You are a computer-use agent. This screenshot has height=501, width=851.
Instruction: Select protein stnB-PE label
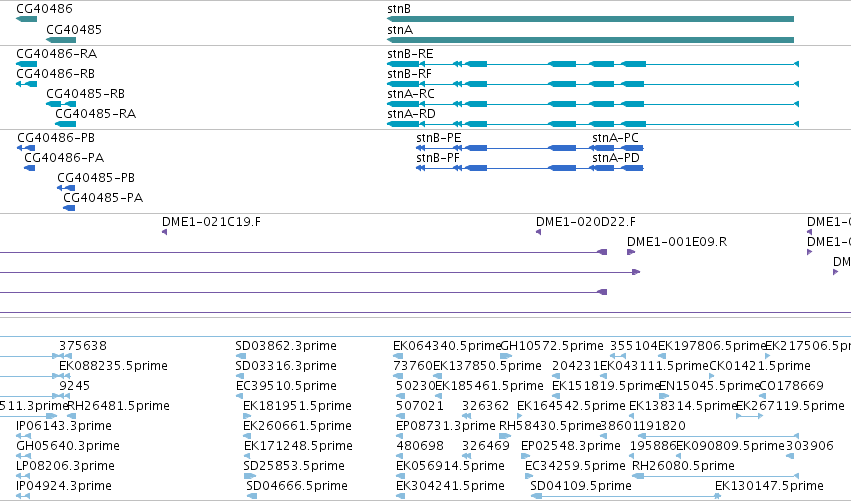point(439,137)
